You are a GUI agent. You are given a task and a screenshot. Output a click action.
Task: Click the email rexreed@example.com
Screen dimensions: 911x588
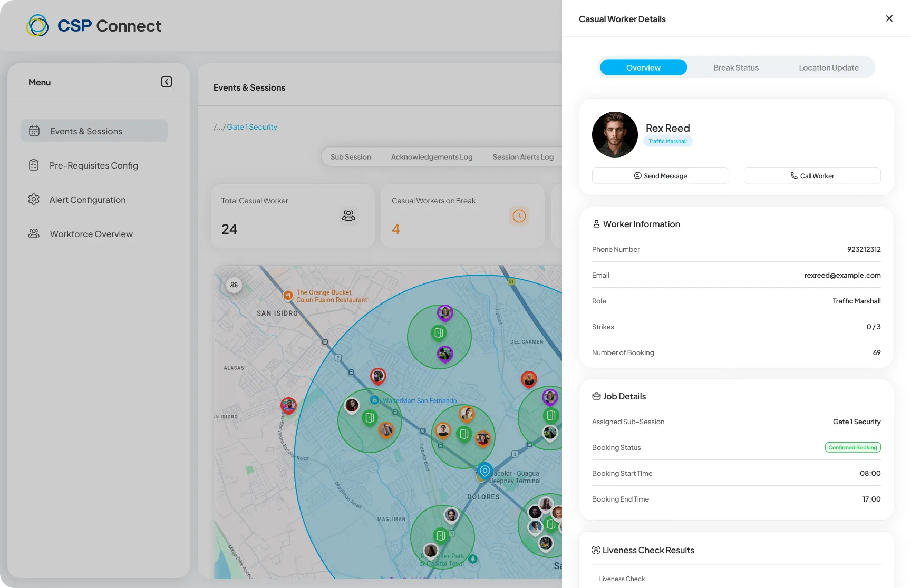[x=842, y=275]
